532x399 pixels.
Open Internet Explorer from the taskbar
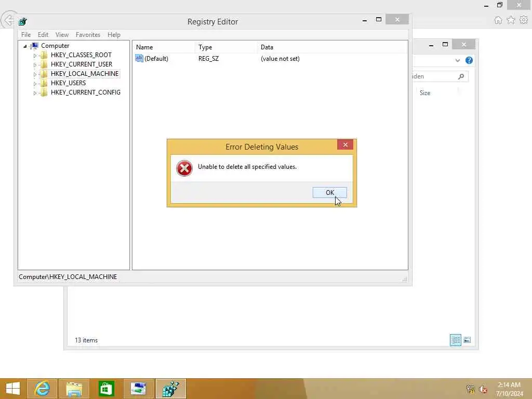43,389
